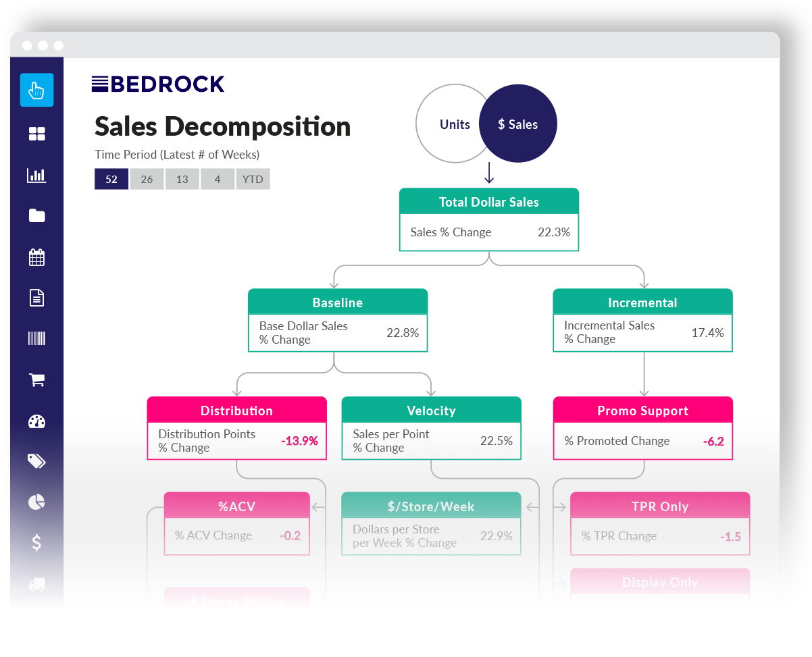The width and height of the screenshot is (812, 657).
Task: Open the pie chart icon in sidebar
Action: coord(36,502)
